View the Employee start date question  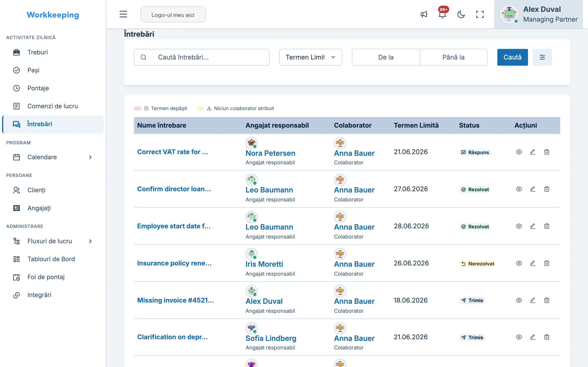click(519, 226)
